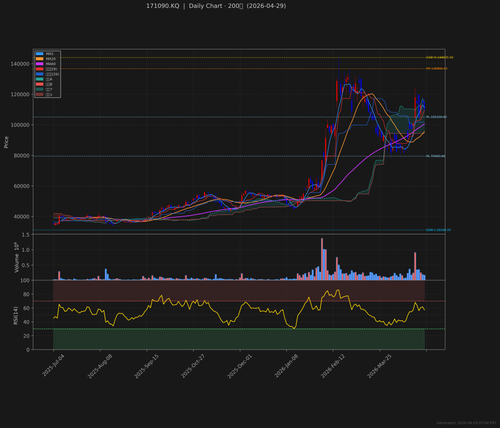Click the 2025-Oct-27 date label

193,366
